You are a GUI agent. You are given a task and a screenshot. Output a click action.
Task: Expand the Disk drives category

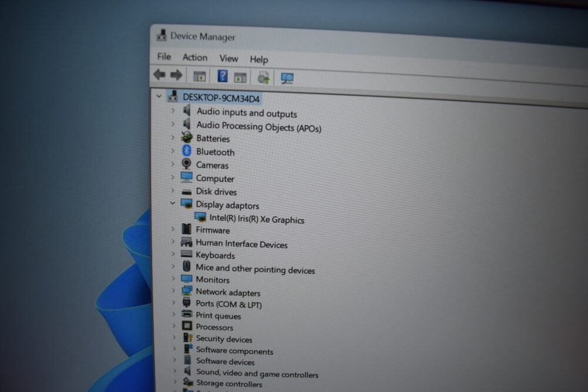[x=172, y=190]
